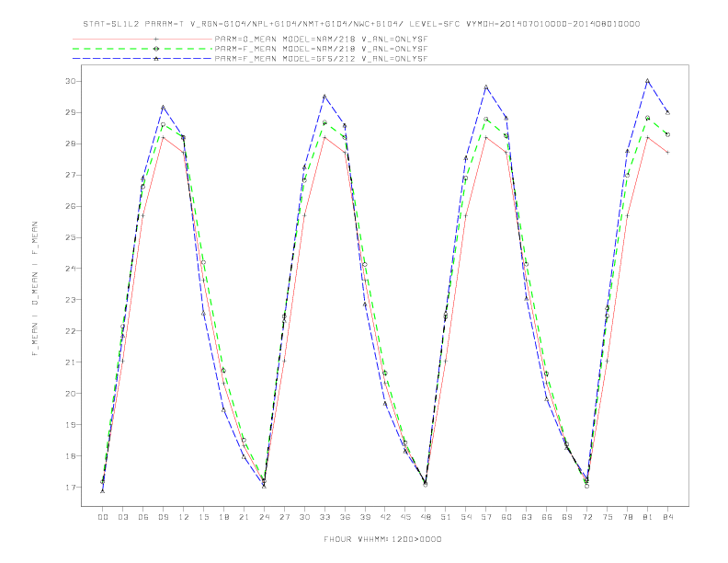Click x-axis forecast hour label 78
Image resolution: width=728 pixels, height=563 pixels.
[627, 517]
